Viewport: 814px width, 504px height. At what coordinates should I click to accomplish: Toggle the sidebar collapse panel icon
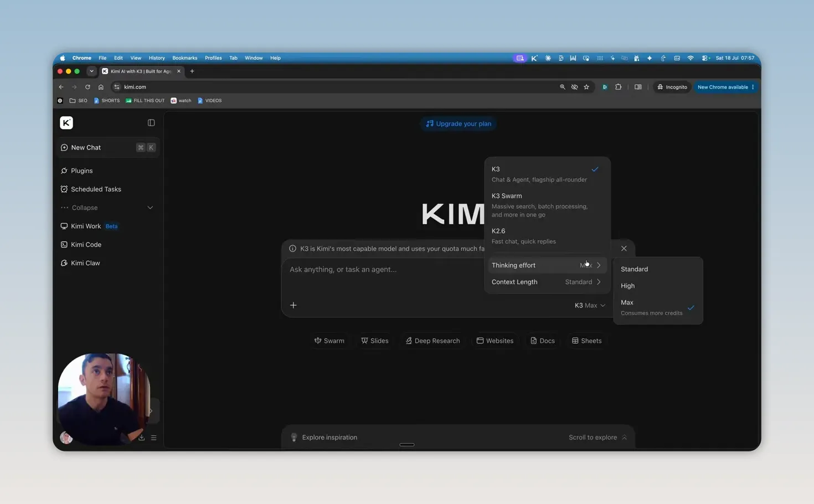[x=151, y=123]
